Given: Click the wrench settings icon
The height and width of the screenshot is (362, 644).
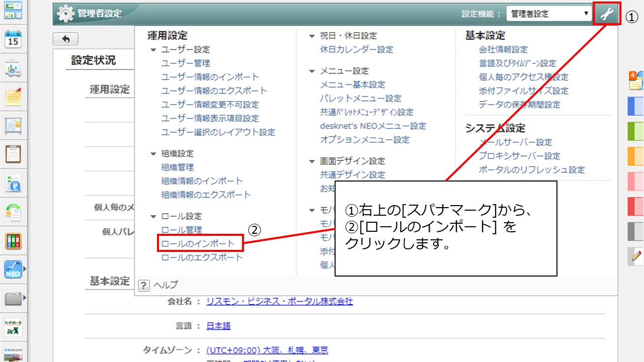Looking at the screenshot, I should click(x=607, y=14).
